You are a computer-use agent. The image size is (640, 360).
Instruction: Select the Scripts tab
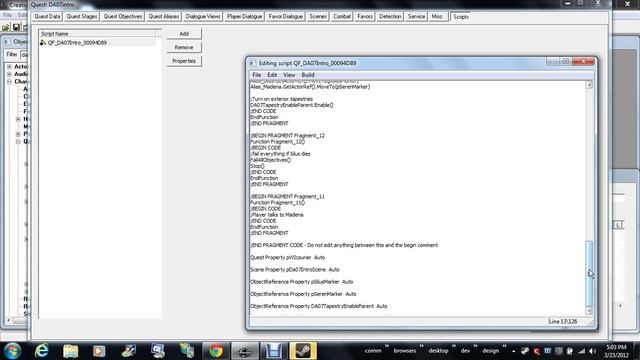point(461,17)
